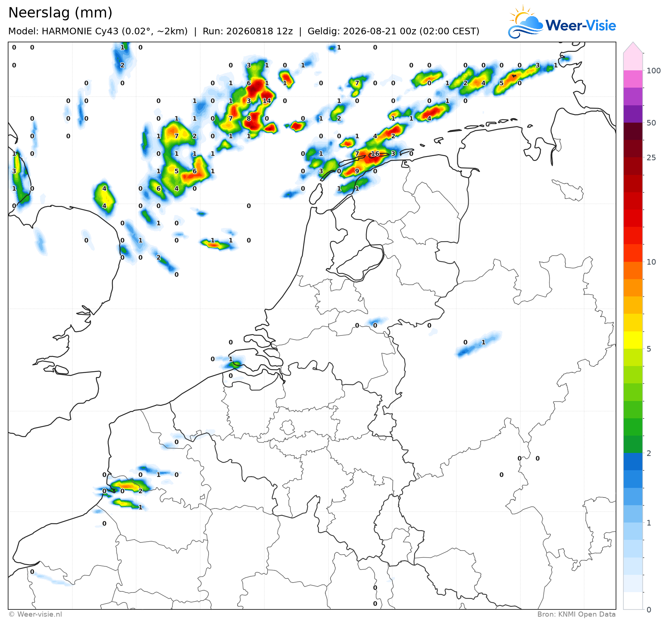Click the Neerslag (mm) title
This screenshot has height=619, width=672.
tap(60, 13)
